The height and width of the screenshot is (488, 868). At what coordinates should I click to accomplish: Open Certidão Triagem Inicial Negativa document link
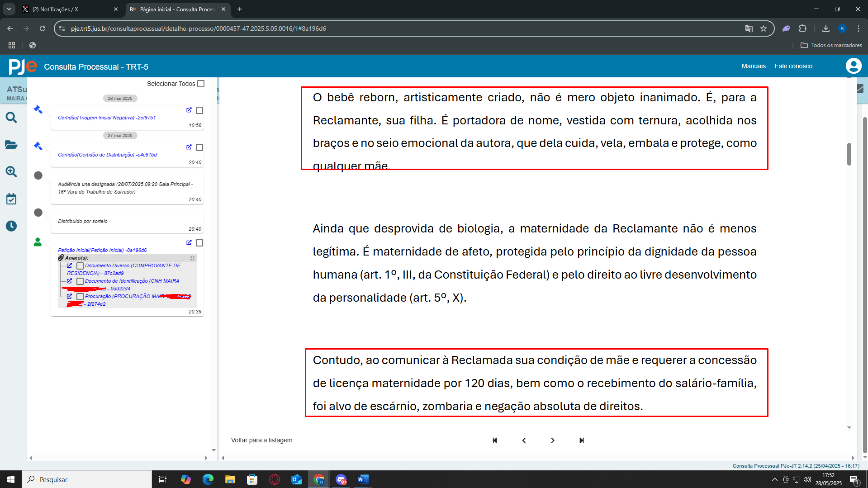107,118
